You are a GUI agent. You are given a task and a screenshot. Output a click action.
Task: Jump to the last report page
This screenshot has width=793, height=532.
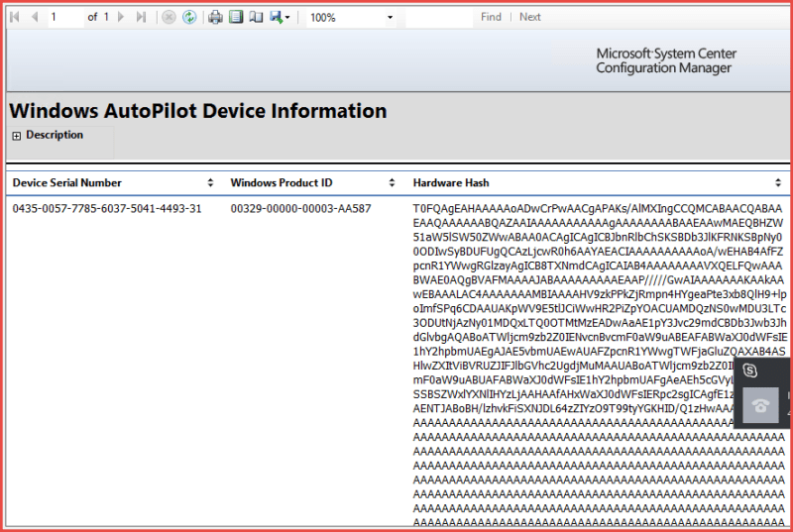(x=141, y=17)
